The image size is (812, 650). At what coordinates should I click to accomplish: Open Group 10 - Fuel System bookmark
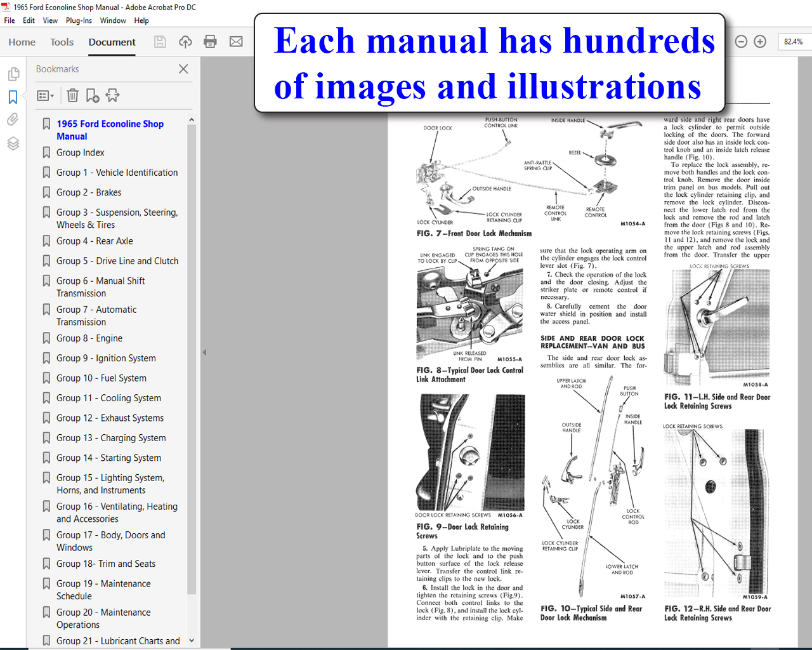pyautogui.click(x=101, y=378)
